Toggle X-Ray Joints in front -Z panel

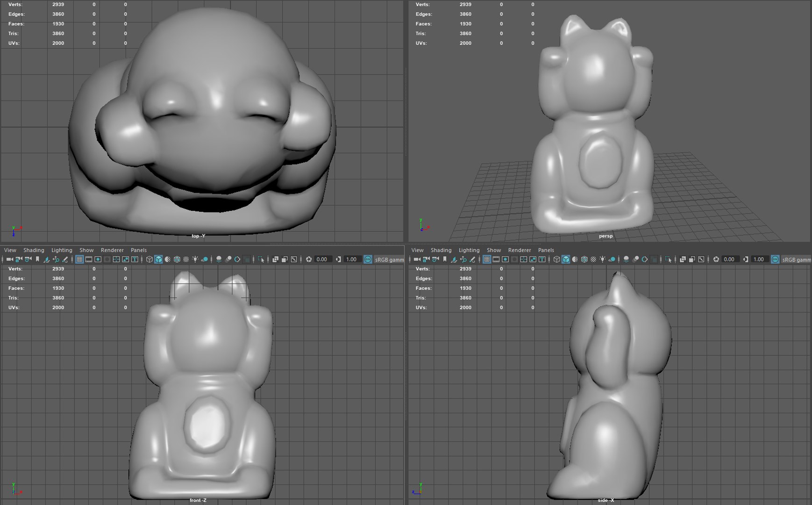pos(294,260)
